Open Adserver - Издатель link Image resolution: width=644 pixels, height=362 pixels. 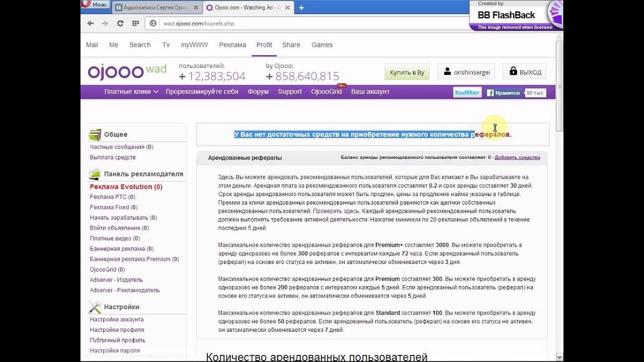pos(116,280)
